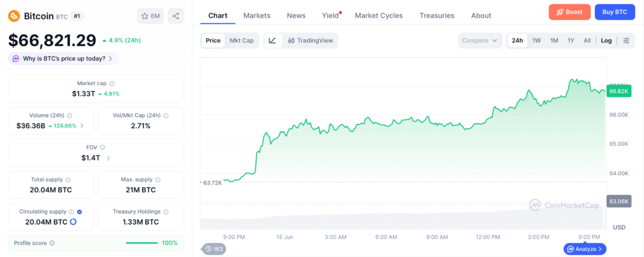The image size is (644, 257).
Task: Click the AI icon beside price question
Action: [16, 59]
